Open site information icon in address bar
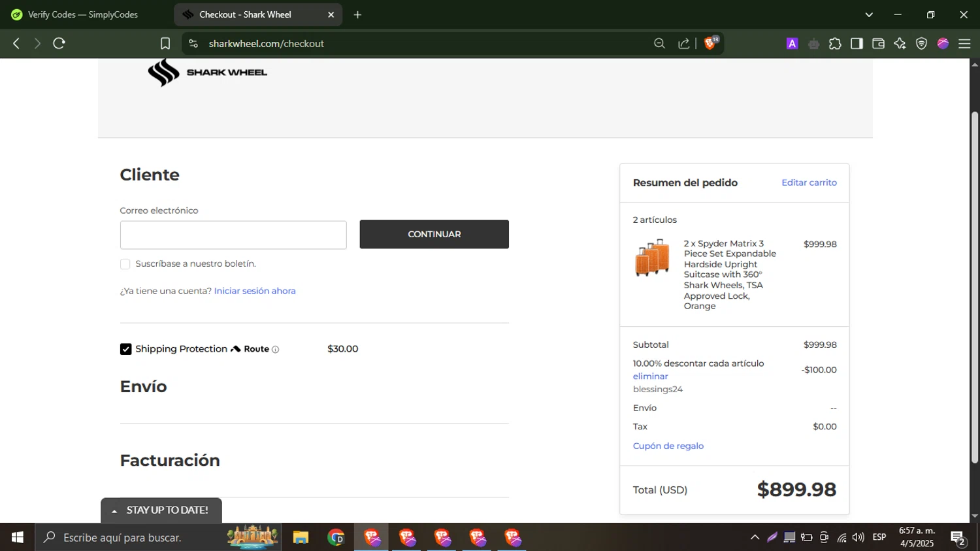The image size is (980, 551). pyautogui.click(x=193, y=43)
